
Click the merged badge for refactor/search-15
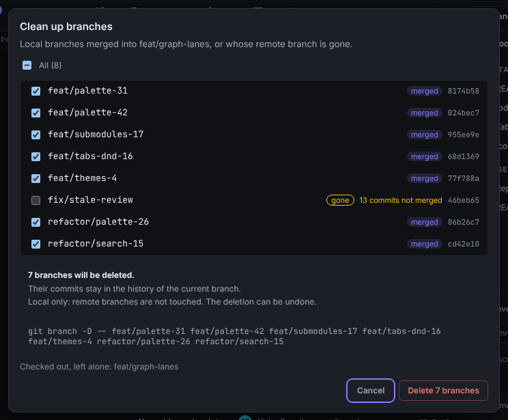click(425, 244)
